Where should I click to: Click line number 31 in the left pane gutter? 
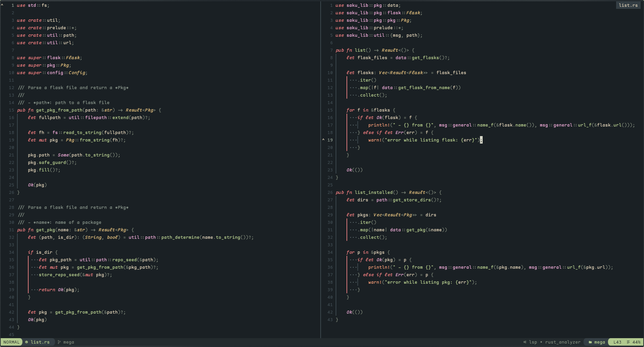[11, 230]
